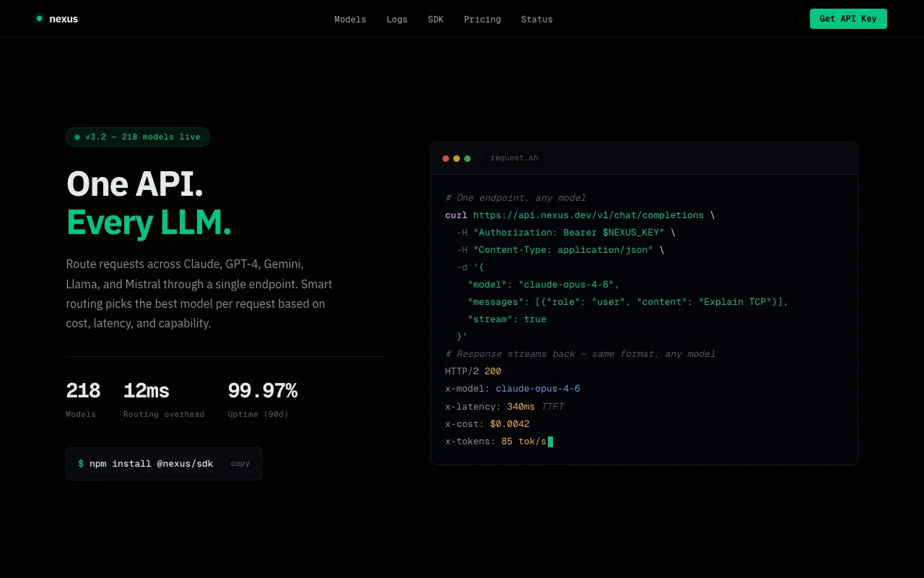Viewport: 924px width, 578px height.
Task: Click the api.nexus.dev endpoint URL
Action: 588,215
